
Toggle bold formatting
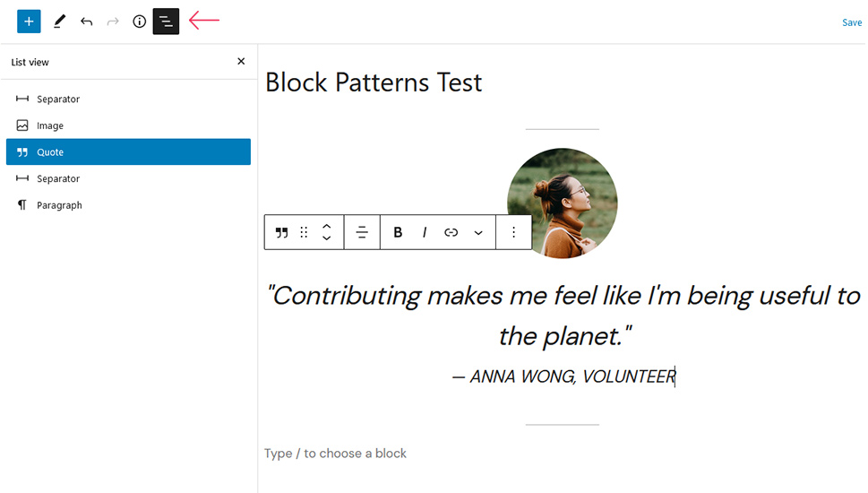tap(398, 232)
